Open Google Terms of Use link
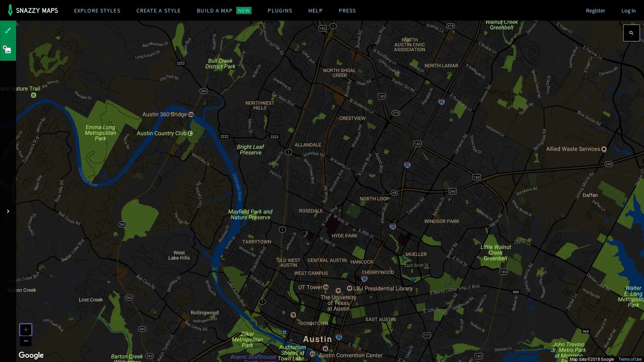Viewport: 644px width, 362px height. point(630,359)
